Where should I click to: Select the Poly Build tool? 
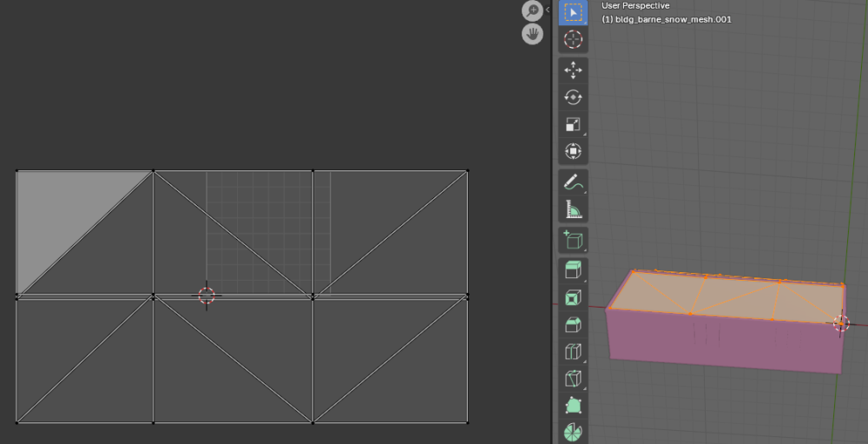(573, 406)
